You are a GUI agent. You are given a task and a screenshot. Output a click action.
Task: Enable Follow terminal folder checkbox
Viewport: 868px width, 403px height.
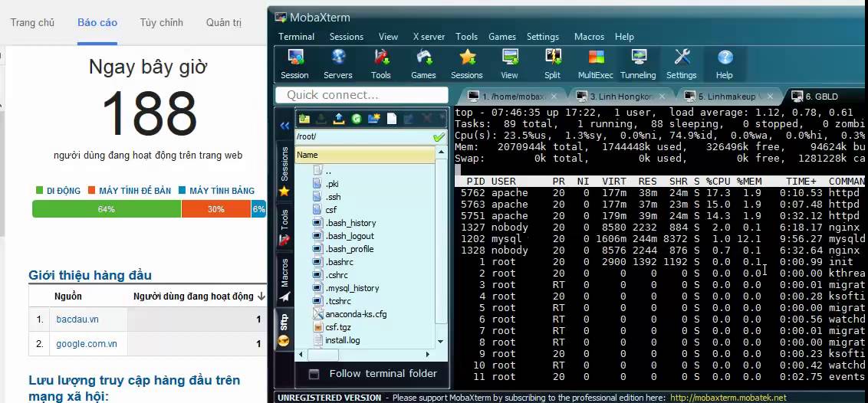[x=314, y=374]
